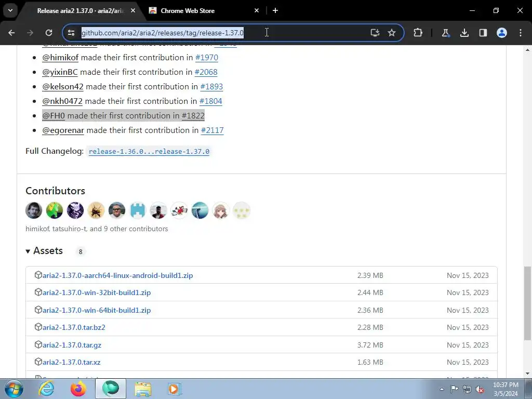532x399 pixels.
Task: Open @FH0 profile link
Action: pos(54,116)
